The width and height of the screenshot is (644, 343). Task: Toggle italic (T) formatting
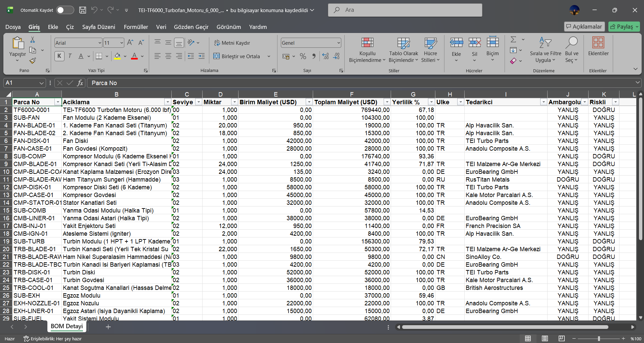point(70,56)
